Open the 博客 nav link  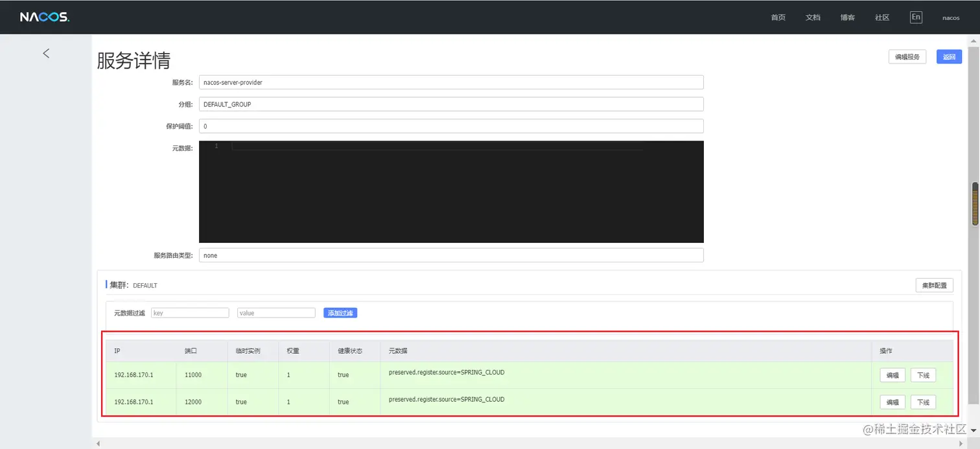(848, 17)
